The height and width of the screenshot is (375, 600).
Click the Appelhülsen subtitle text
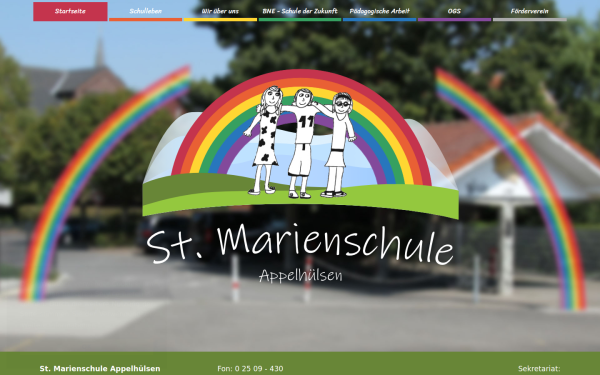point(300,276)
